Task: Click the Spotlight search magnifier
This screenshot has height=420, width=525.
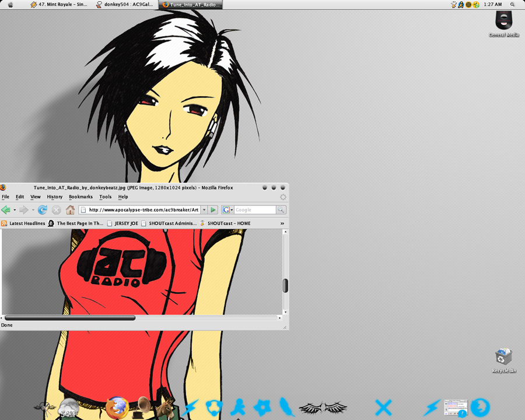Action: [512, 5]
